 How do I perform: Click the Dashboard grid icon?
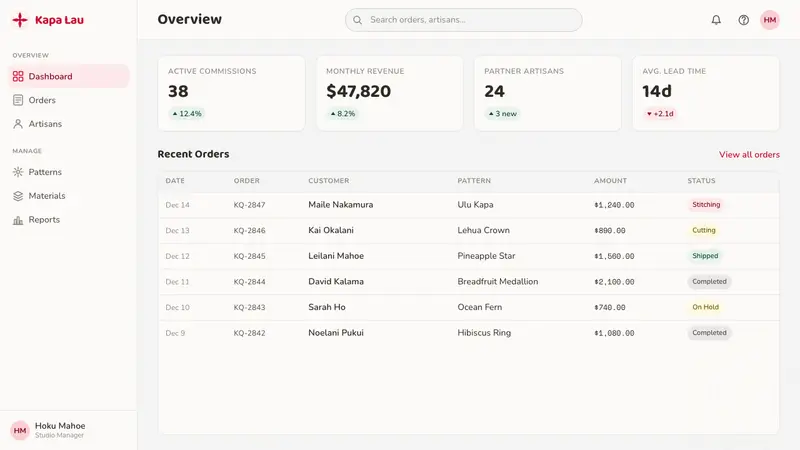click(18, 77)
